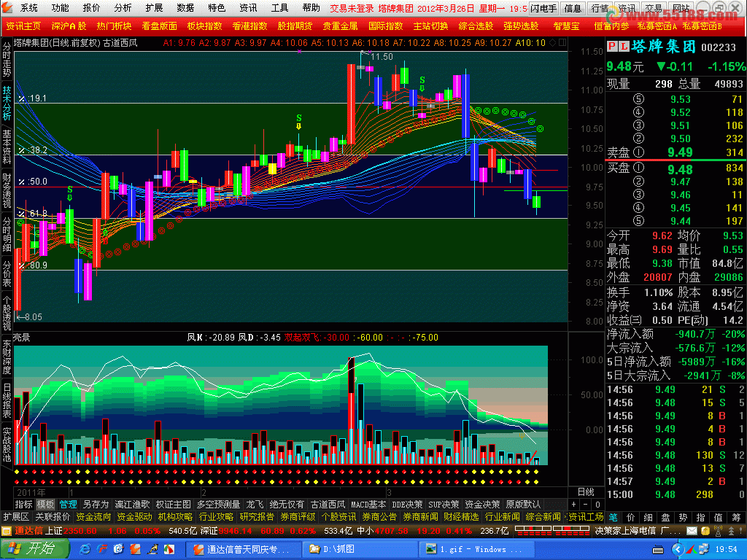Click the 管理 tab under the chart
This screenshot has height=560, width=747.
click(68, 505)
